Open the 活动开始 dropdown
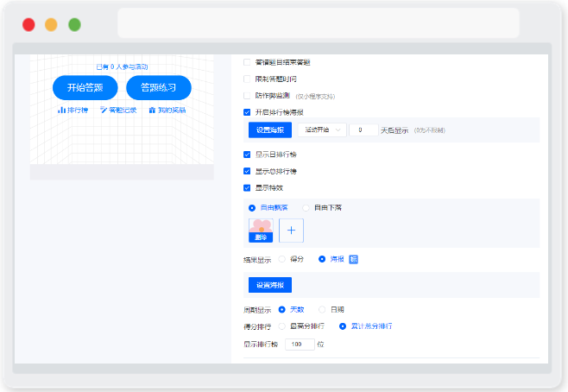 tap(322, 130)
